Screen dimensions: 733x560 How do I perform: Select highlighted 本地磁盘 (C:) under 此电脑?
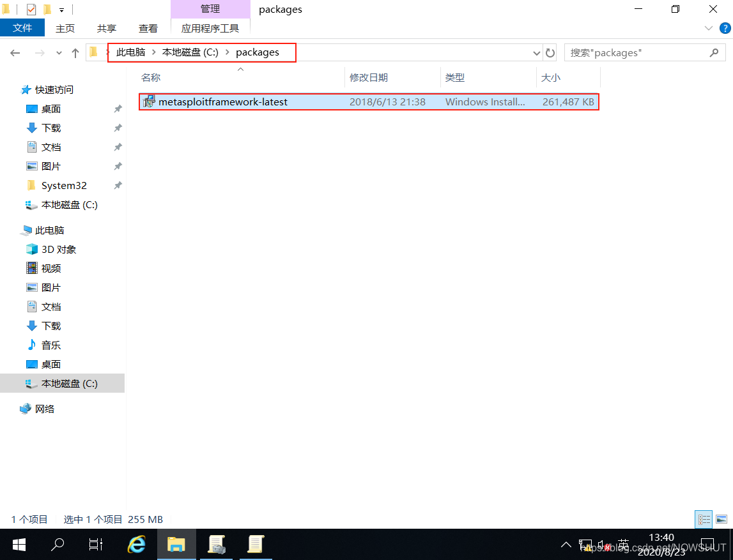pyautogui.click(x=62, y=384)
